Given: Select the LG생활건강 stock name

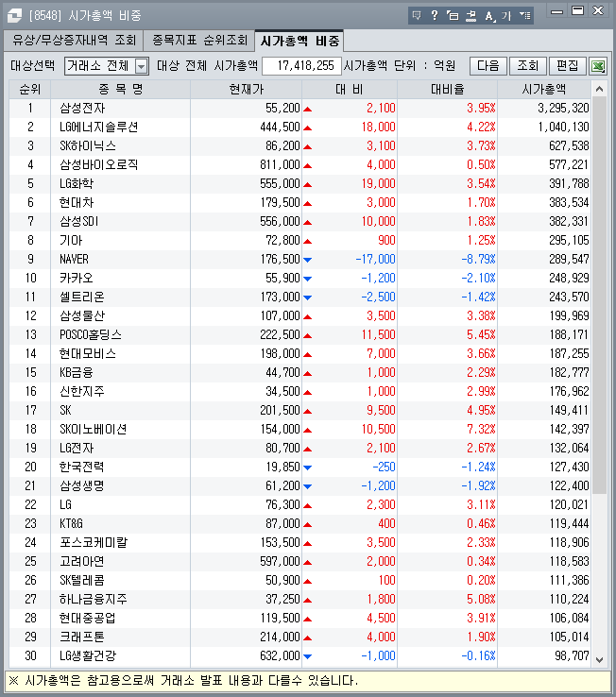Looking at the screenshot, I should coord(88,656).
